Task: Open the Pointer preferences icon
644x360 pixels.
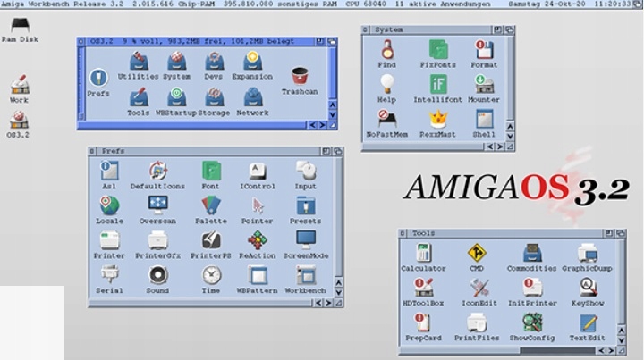Action: tap(258, 205)
